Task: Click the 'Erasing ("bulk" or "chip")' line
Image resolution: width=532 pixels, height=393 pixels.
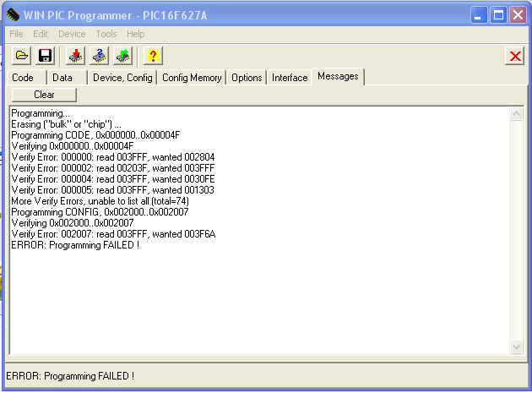Action: tap(66, 124)
